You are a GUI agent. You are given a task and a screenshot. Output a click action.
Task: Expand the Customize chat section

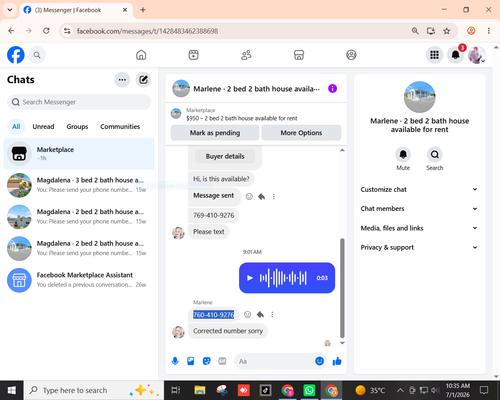click(419, 189)
